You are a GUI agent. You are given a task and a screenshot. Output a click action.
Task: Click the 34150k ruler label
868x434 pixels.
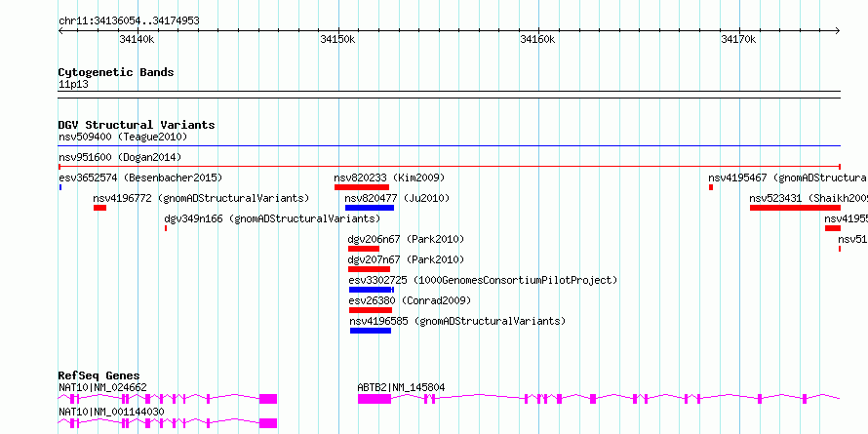click(337, 39)
